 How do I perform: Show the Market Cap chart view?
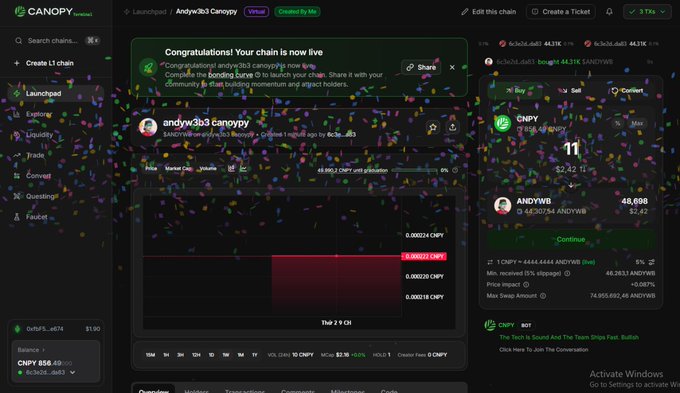point(178,168)
